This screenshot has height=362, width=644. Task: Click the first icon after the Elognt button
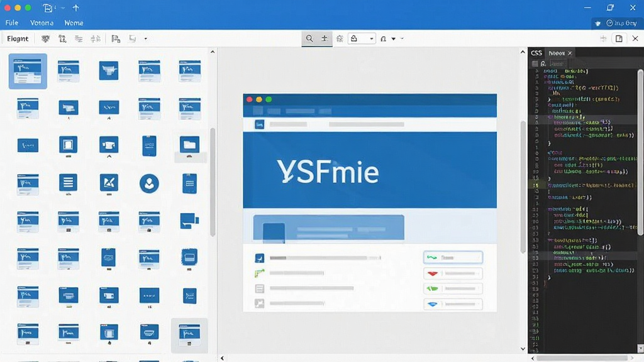(45, 38)
